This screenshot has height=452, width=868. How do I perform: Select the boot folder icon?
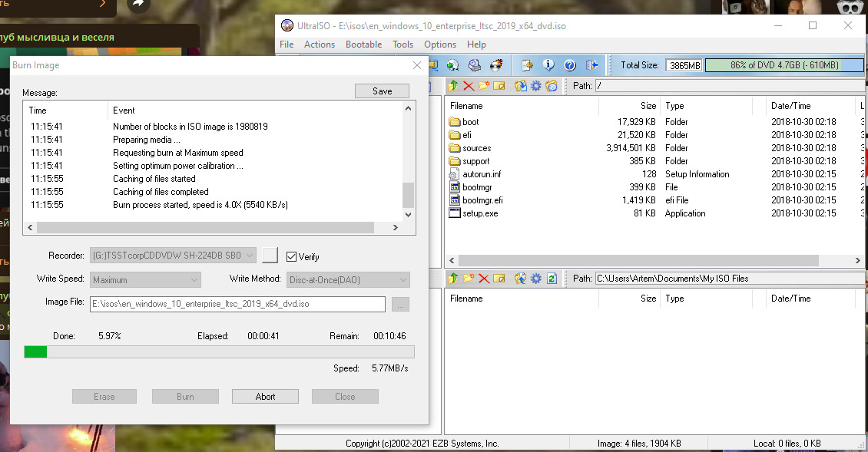pyautogui.click(x=455, y=122)
